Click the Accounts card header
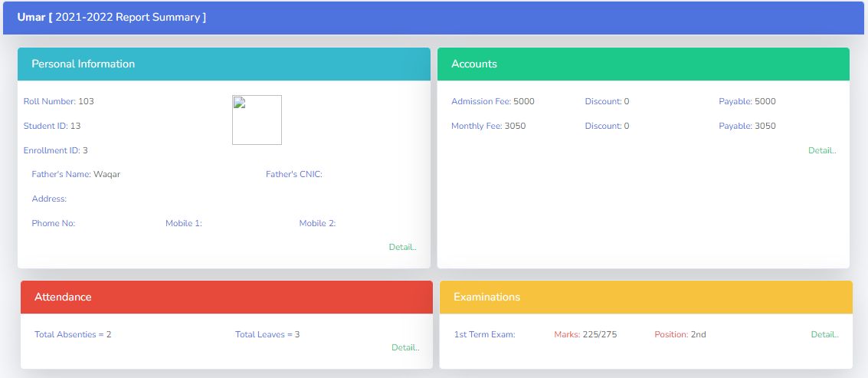Image resolution: width=868 pixels, height=378 pixels. 644,64
